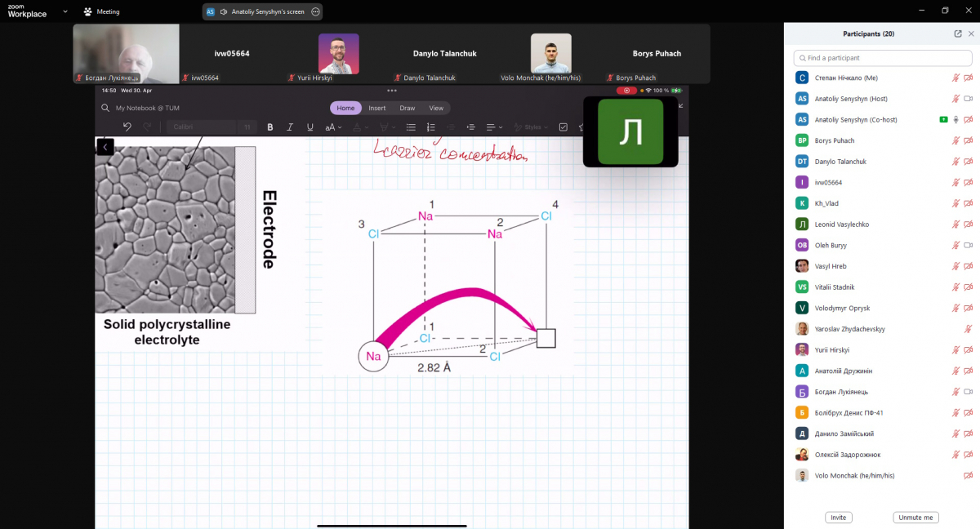Open the Zoom Workplace dropdown chevron
980x529 pixels.
(x=65, y=11)
